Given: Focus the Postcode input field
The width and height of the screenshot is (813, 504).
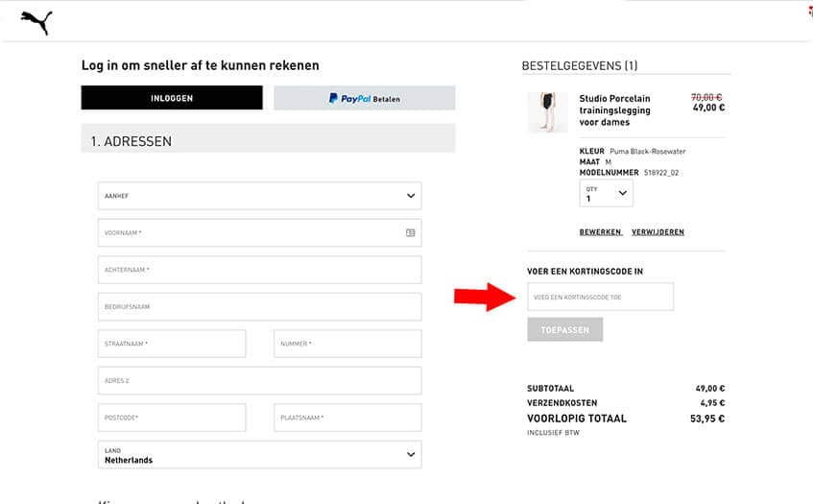Looking at the screenshot, I should [x=172, y=418].
